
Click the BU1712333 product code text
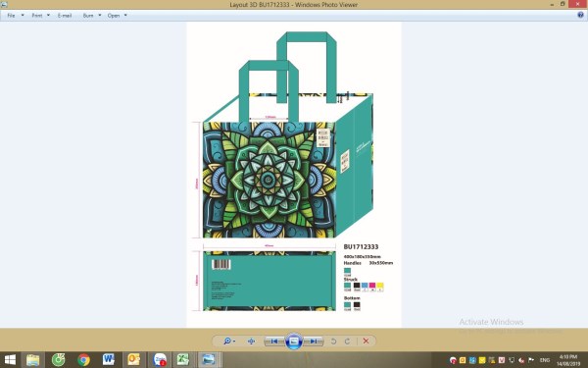point(361,246)
